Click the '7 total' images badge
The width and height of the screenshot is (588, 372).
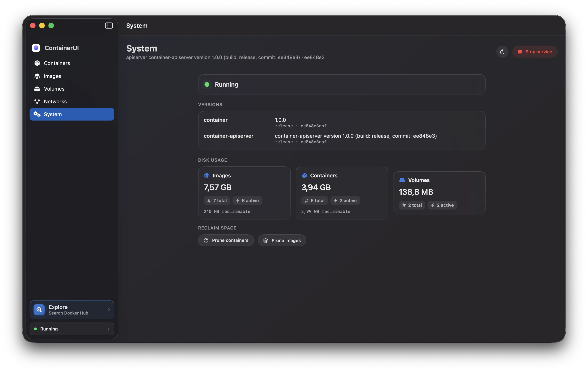tap(217, 201)
